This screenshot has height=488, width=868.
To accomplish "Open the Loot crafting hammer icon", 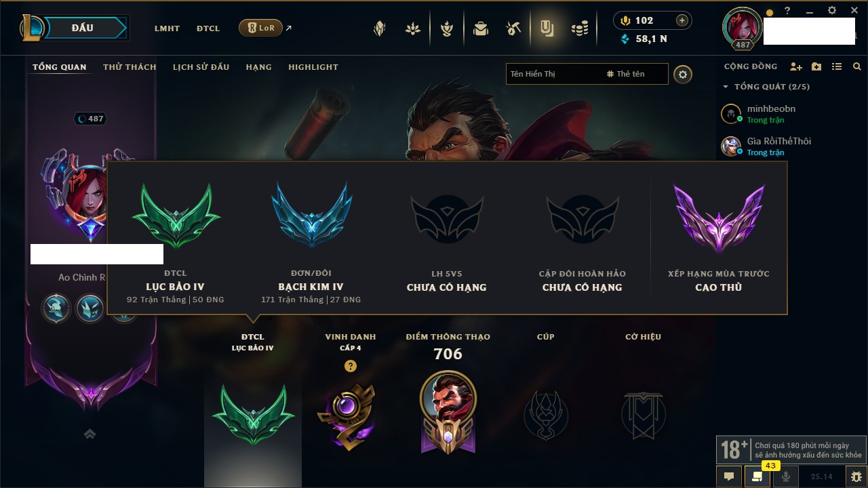I will [513, 28].
